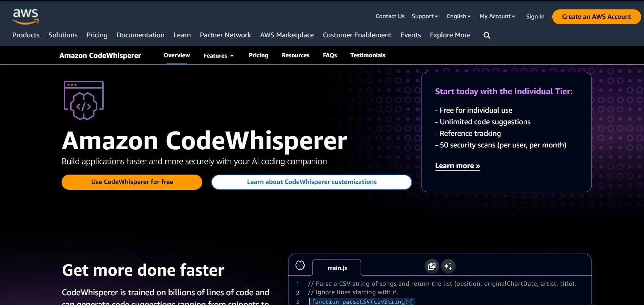The height and width of the screenshot is (305, 644).
Task: Open the Products menu
Action: 26,35
